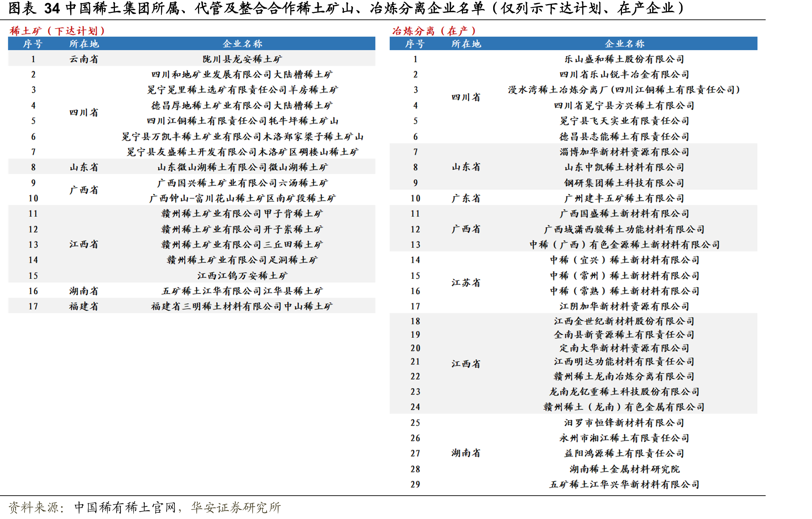
Task: Select the red heading '稀土矿（下达计划）'
Action: pos(57,31)
